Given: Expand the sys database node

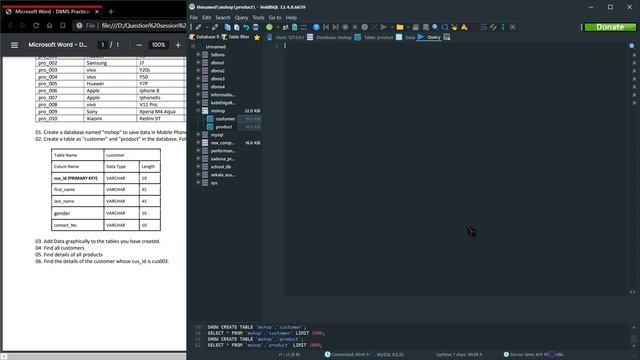Looking at the screenshot, I should pos(198,182).
